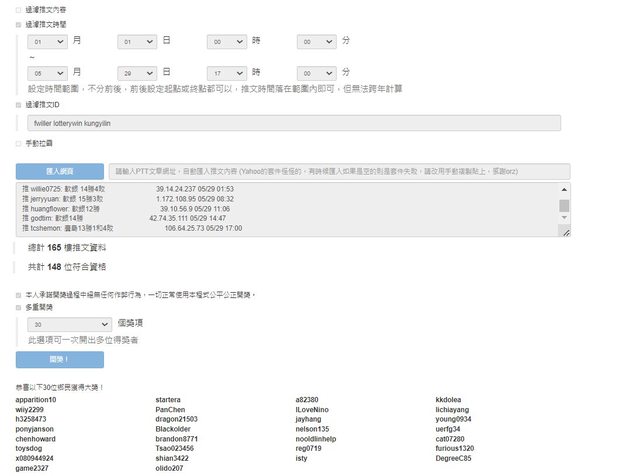Toggle the 過濾推文內容 checkbox
Viewport: 640px width, 476px height.
pyautogui.click(x=18, y=9)
